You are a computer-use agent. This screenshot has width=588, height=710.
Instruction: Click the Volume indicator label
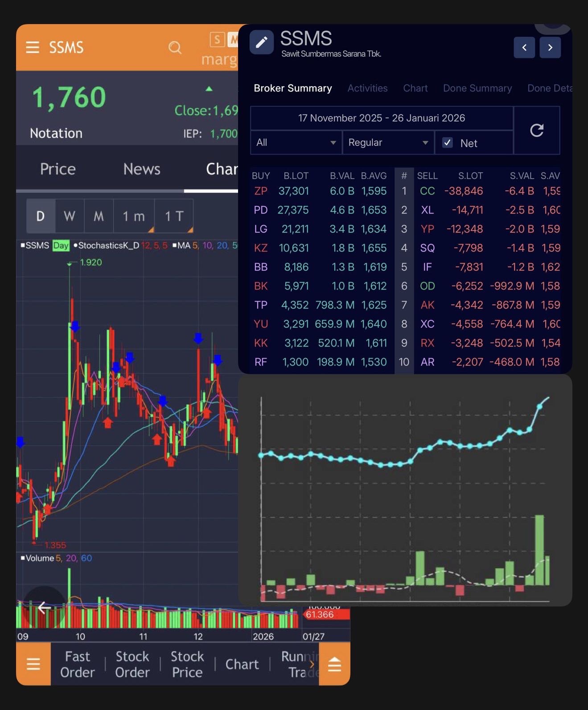point(40,558)
